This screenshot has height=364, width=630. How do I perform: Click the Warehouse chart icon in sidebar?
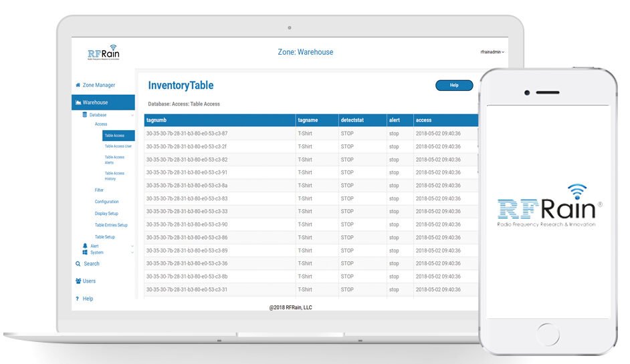78,103
